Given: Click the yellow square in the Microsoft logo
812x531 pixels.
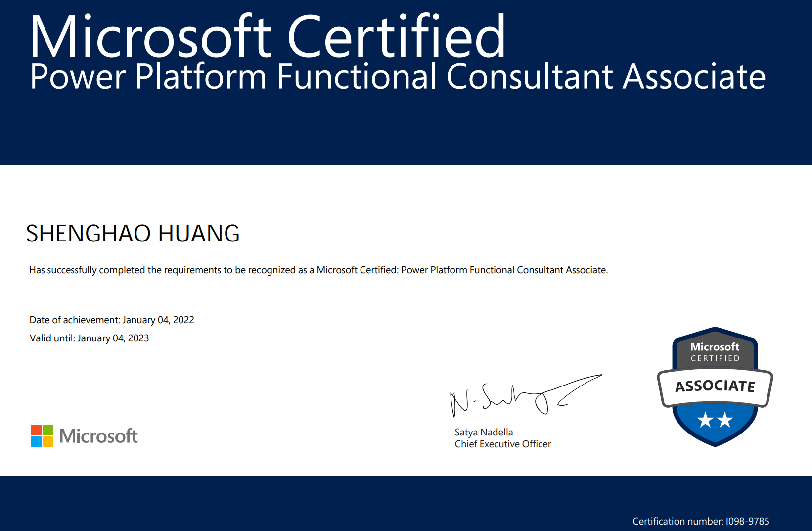Looking at the screenshot, I should tap(47, 441).
